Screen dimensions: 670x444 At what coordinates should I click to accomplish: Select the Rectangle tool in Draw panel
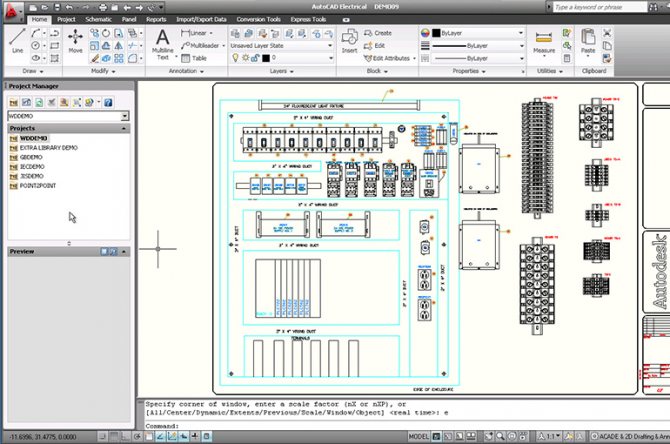(x=55, y=45)
